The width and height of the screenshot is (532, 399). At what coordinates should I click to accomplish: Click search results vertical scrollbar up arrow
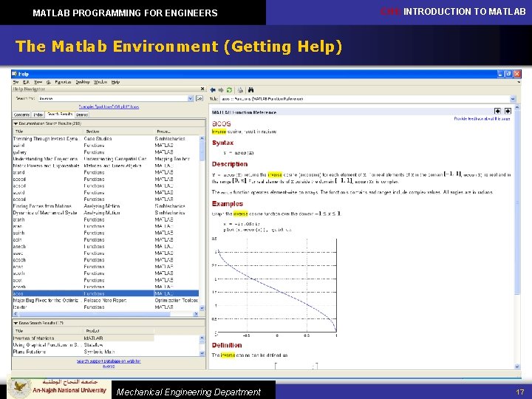pos(202,138)
